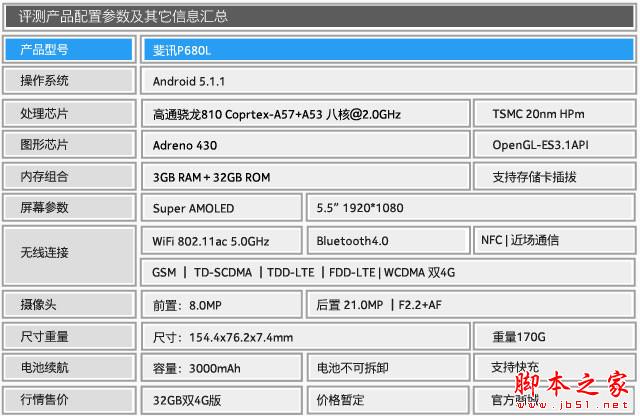This screenshot has width=640, height=416.
Task: Select the 尺寸重量 row label
Action: coord(69,336)
